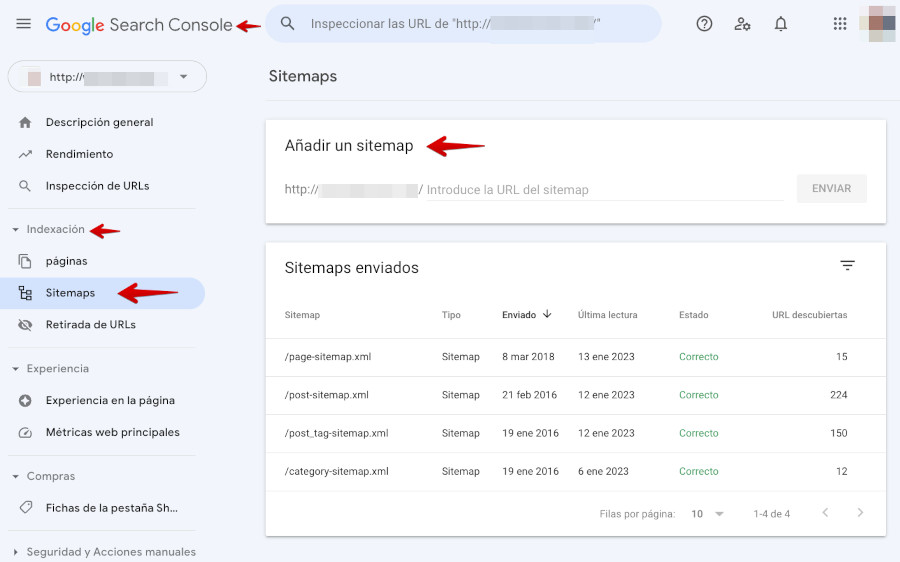Open Retirada de URLs
The image size is (900, 562).
(x=91, y=325)
